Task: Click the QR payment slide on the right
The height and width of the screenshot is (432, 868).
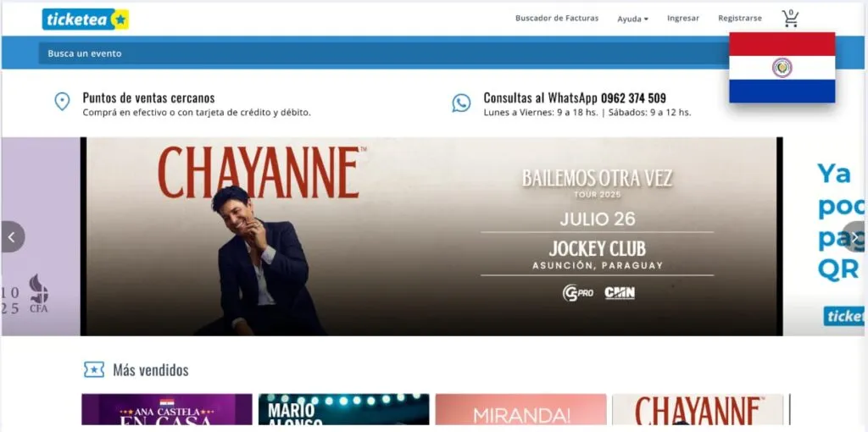Action: [x=826, y=236]
